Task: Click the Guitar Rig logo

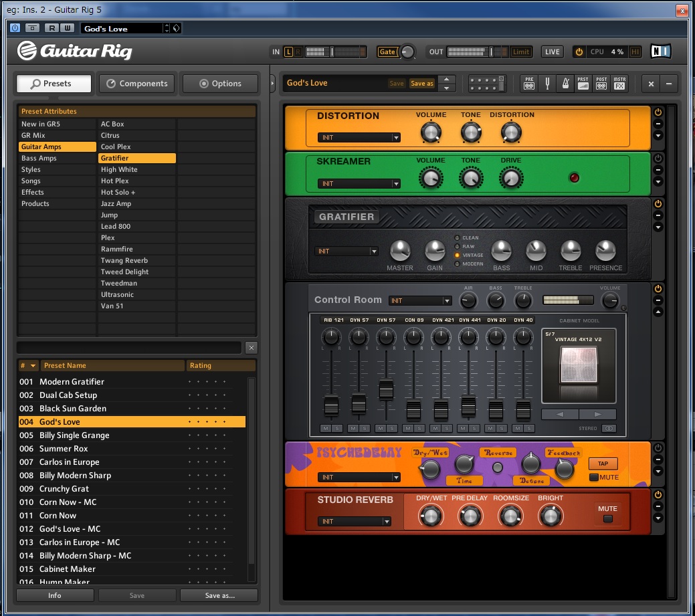Action: pos(74,51)
